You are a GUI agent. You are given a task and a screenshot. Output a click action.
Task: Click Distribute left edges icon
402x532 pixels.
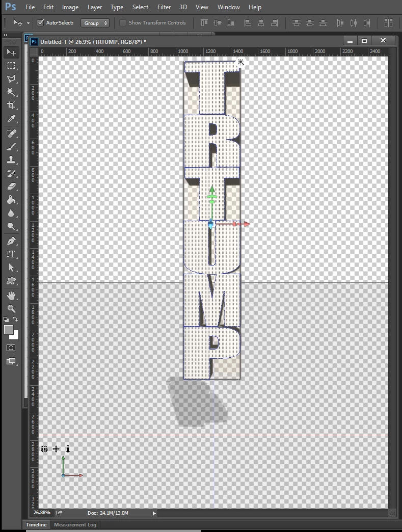click(x=340, y=23)
